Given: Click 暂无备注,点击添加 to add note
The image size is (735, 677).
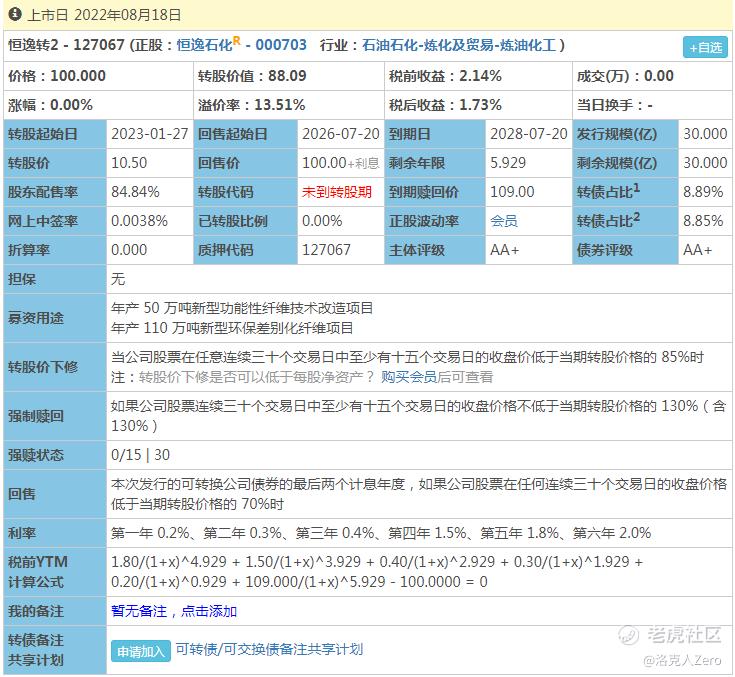Looking at the screenshot, I should (174, 611).
